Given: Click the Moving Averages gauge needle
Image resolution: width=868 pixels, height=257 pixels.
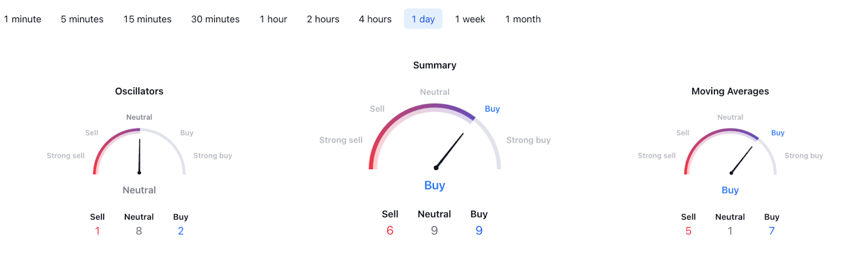Looking at the screenshot, I should click(x=742, y=160).
